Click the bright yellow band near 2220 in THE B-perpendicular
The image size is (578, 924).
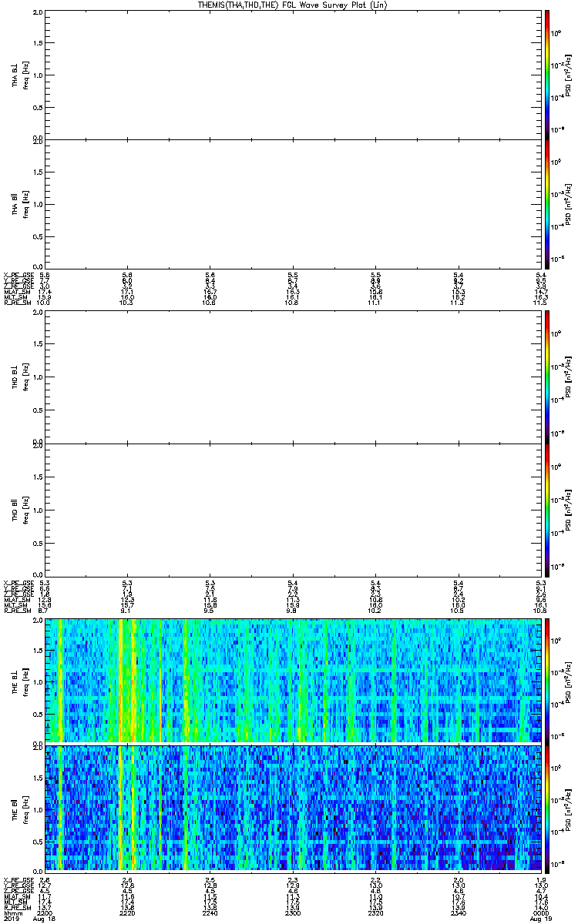(120, 679)
